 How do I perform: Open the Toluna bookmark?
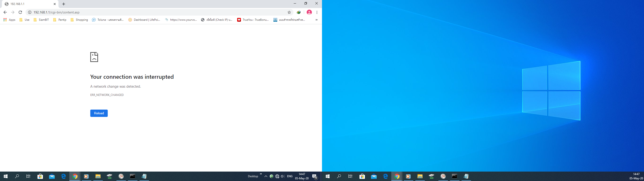108,20
